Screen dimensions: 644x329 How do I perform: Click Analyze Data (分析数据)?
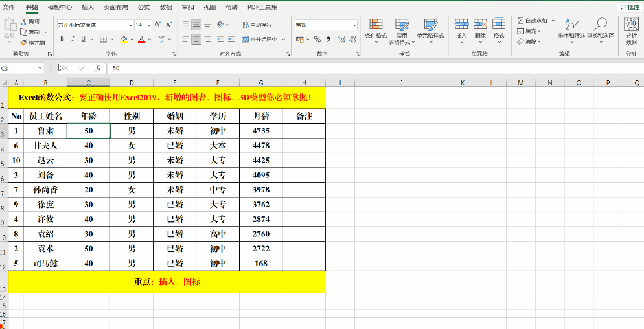tap(631, 31)
